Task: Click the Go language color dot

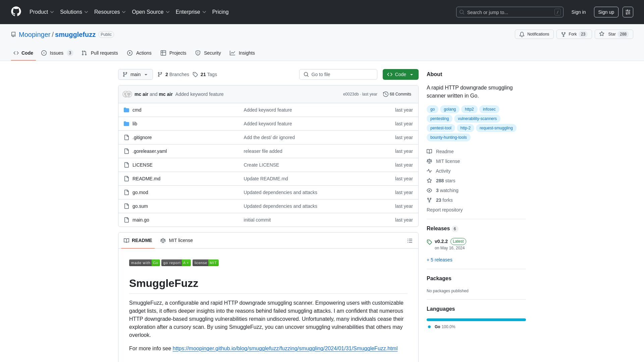Action: 429,327
